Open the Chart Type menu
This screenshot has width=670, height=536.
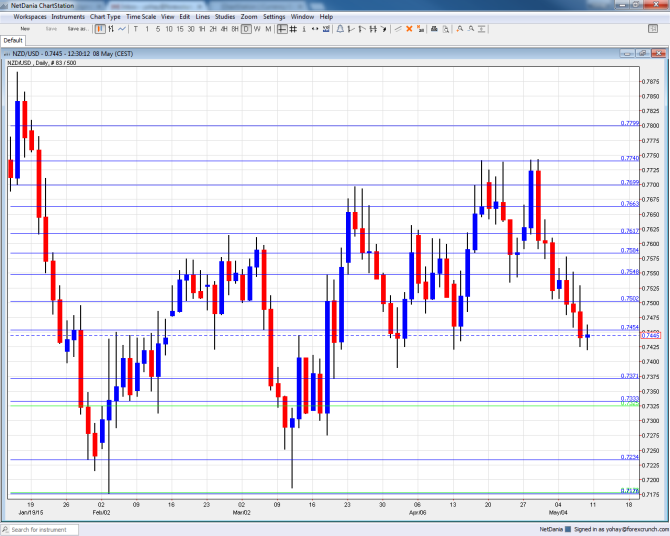click(x=105, y=17)
